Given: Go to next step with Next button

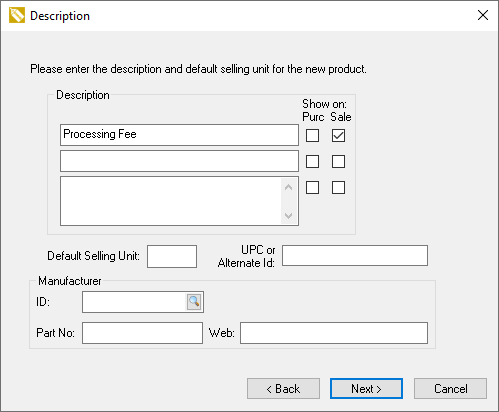Looking at the screenshot, I should pyautogui.click(x=366, y=388).
